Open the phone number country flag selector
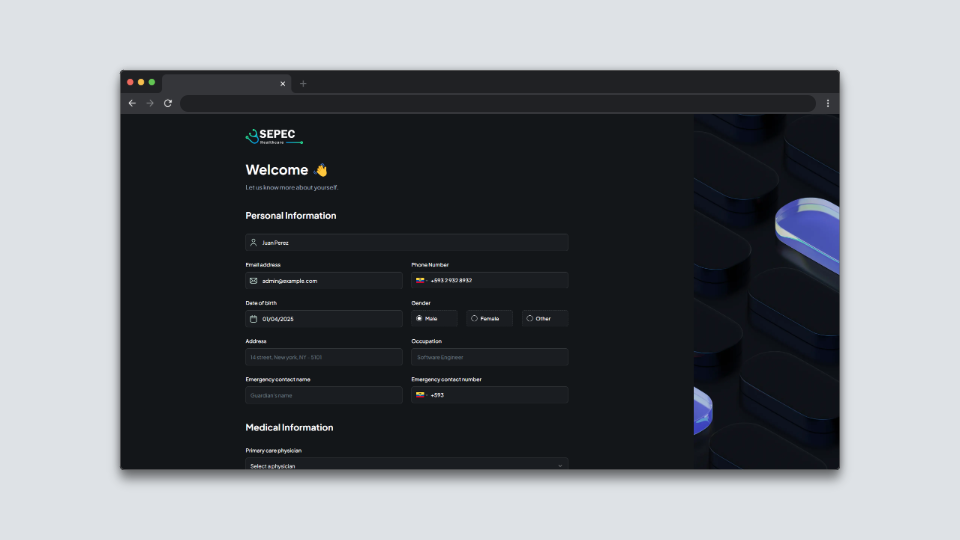The height and width of the screenshot is (540, 960). click(x=421, y=281)
